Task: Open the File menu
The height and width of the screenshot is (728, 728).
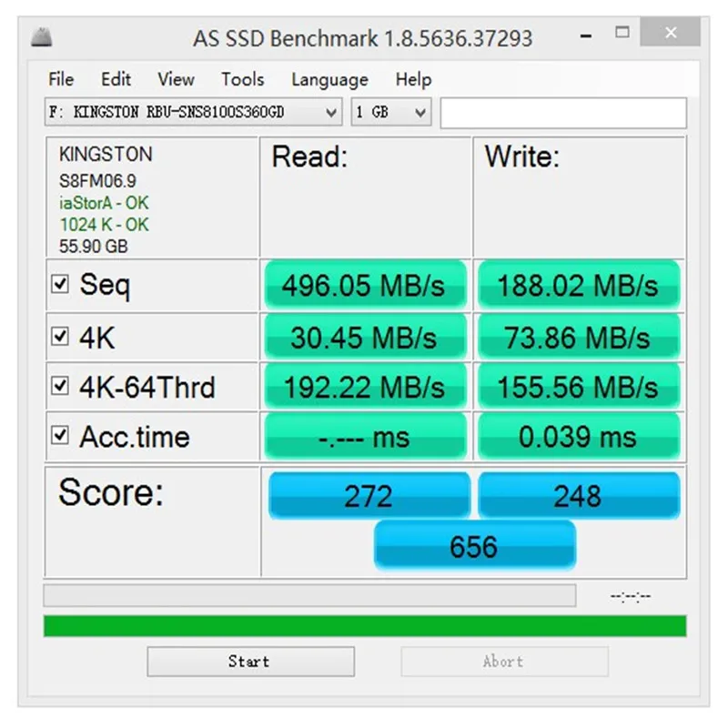Action: [x=60, y=79]
